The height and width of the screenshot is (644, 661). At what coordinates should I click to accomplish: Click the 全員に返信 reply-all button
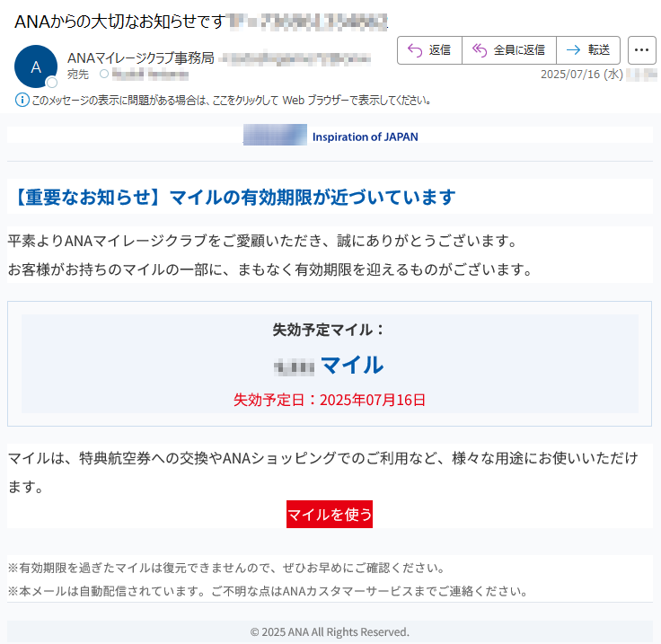[x=509, y=50]
